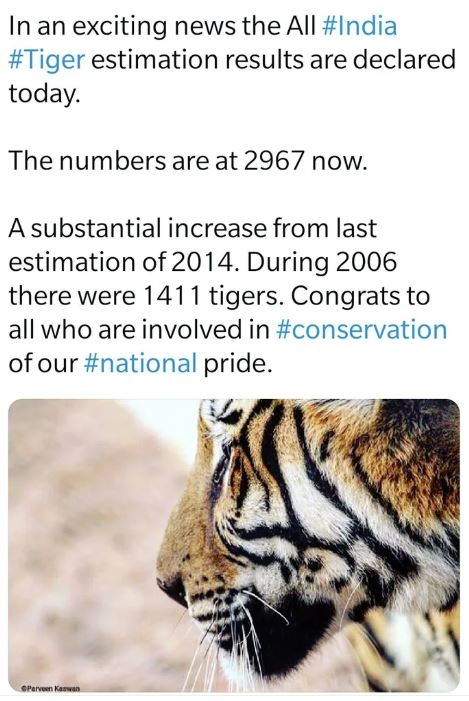Viewport: 469px width, 701px height.
Task: Follow the #conservation hashtag link
Action: [362, 329]
